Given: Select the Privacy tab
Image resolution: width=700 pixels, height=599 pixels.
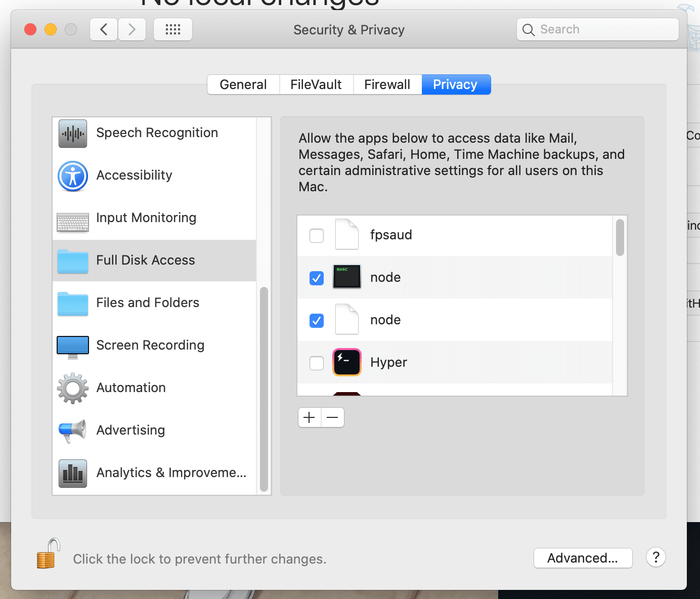Looking at the screenshot, I should (455, 84).
